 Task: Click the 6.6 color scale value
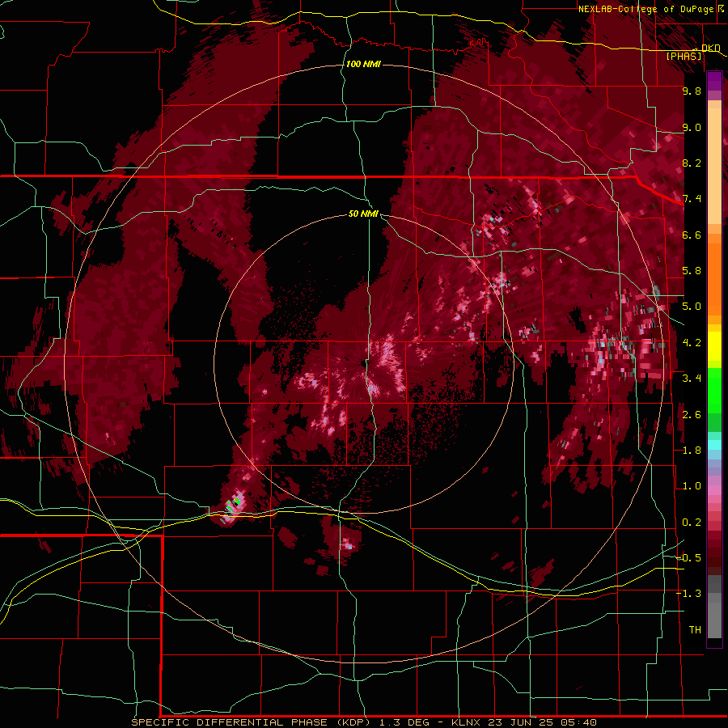(692, 235)
